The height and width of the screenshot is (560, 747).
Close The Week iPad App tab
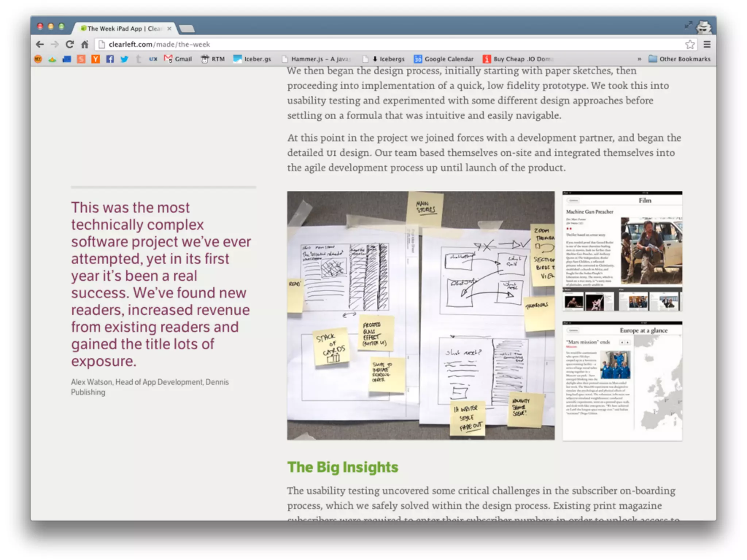point(169,28)
